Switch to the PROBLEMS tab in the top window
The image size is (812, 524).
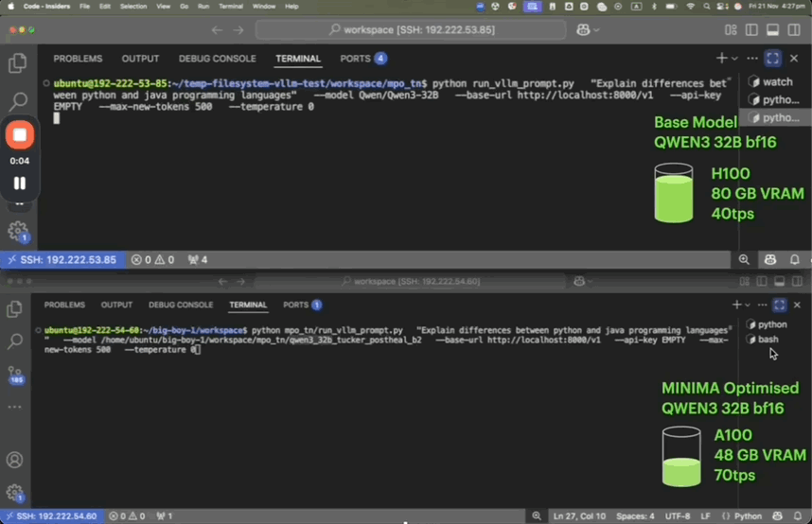click(78, 59)
